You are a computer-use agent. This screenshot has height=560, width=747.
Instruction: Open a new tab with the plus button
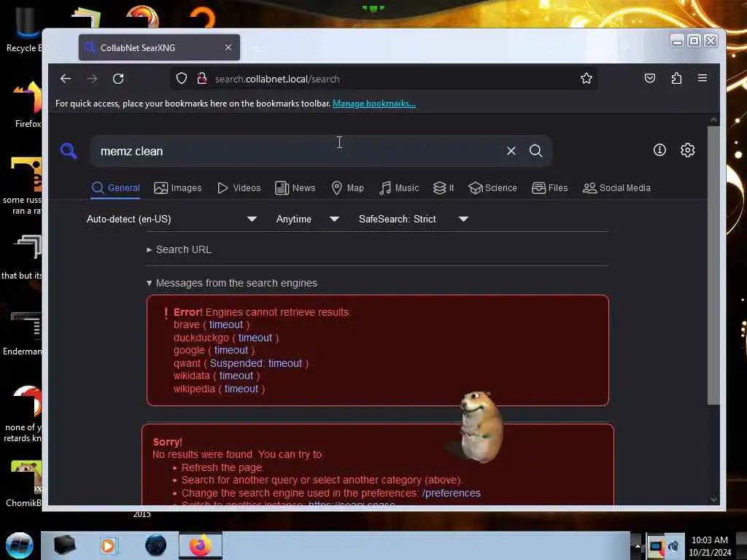[257, 49]
